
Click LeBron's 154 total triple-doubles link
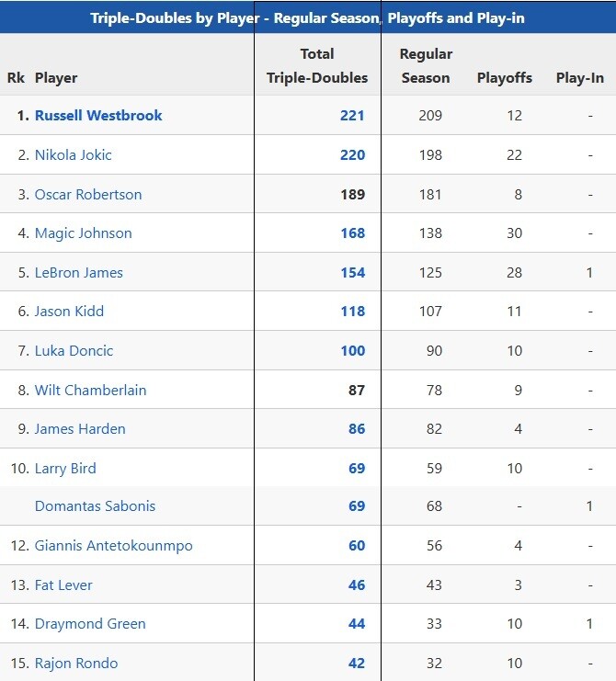tap(352, 273)
